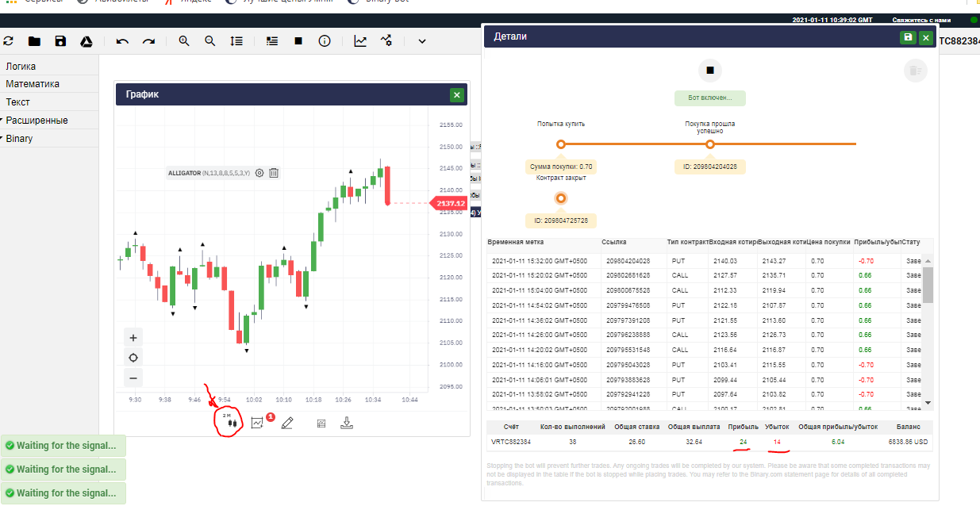Open the Логика blocks category

click(x=49, y=67)
